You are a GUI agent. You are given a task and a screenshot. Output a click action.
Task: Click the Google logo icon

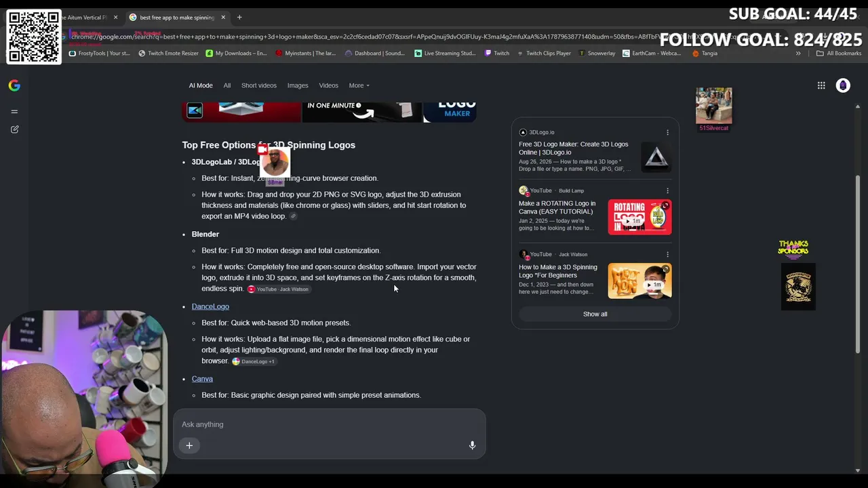tap(14, 85)
